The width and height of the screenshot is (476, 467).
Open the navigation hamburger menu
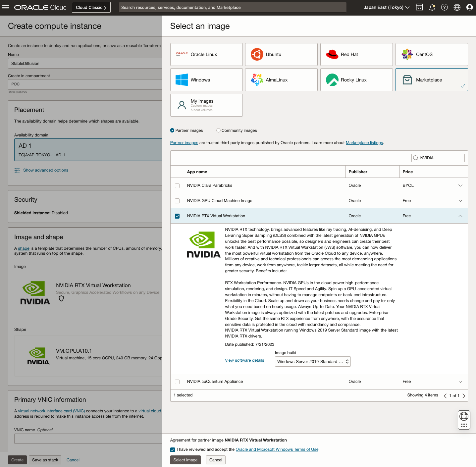[x=6, y=7]
